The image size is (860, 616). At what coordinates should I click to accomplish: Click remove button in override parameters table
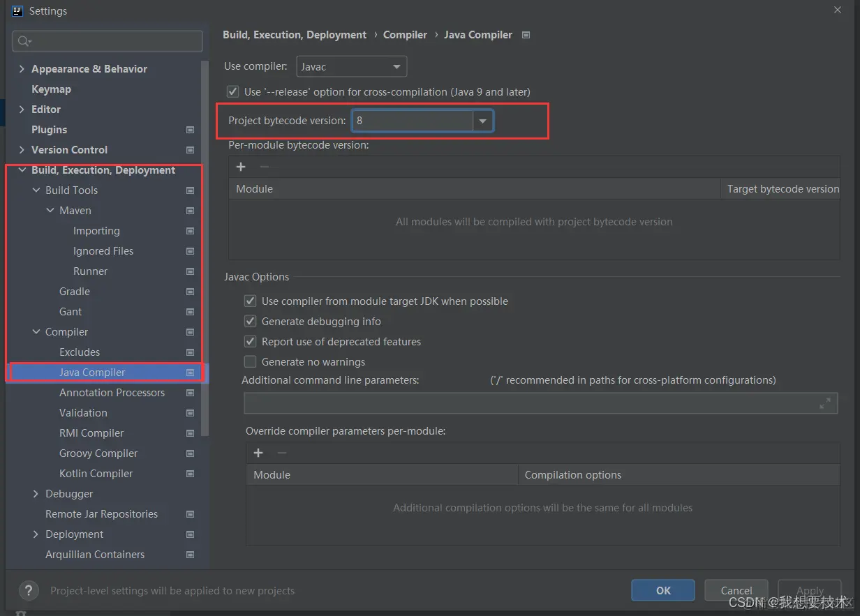coord(282,453)
